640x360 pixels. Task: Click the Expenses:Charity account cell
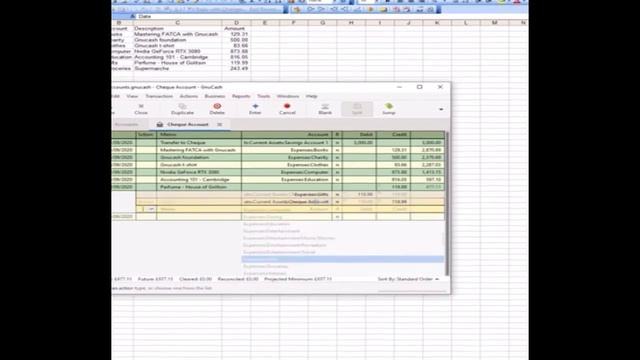287,158
